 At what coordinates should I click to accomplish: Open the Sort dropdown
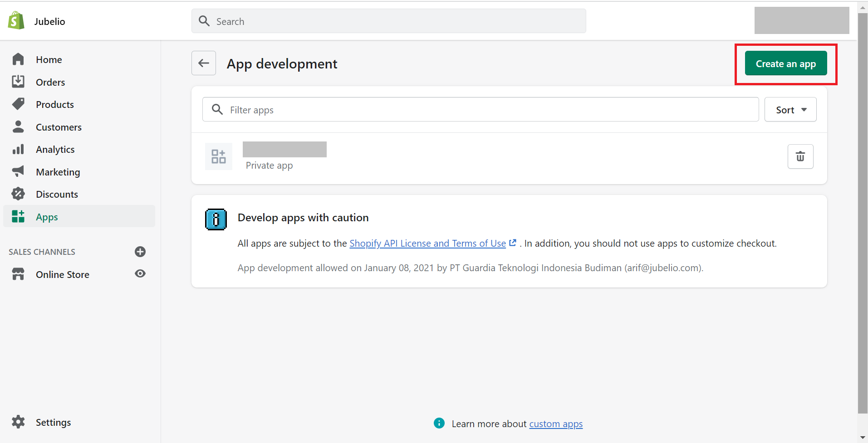(x=790, y=109)
